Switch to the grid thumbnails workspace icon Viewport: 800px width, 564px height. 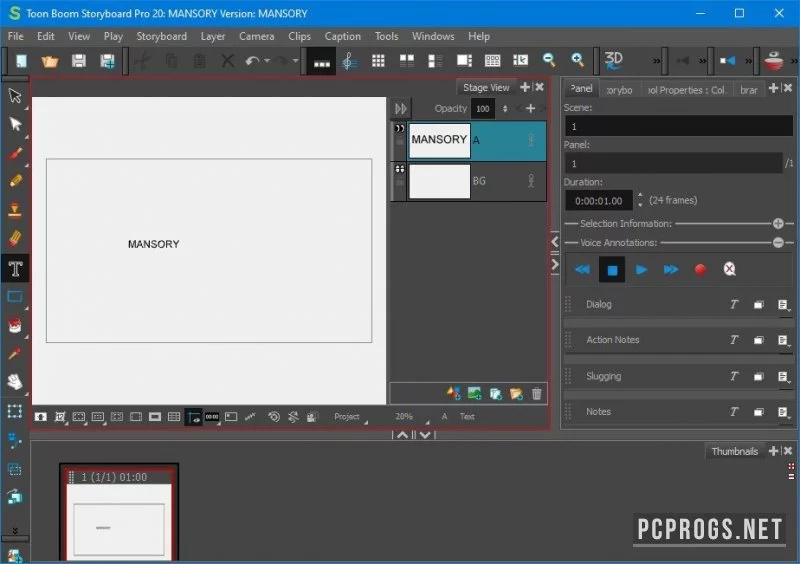point(378,61)
